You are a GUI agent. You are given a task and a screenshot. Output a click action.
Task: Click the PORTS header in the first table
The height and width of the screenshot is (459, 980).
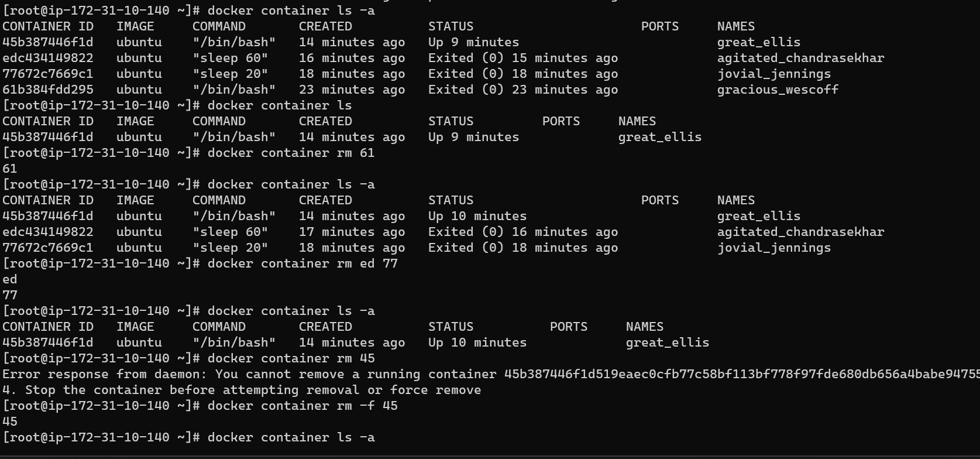(x=660, y=26)
